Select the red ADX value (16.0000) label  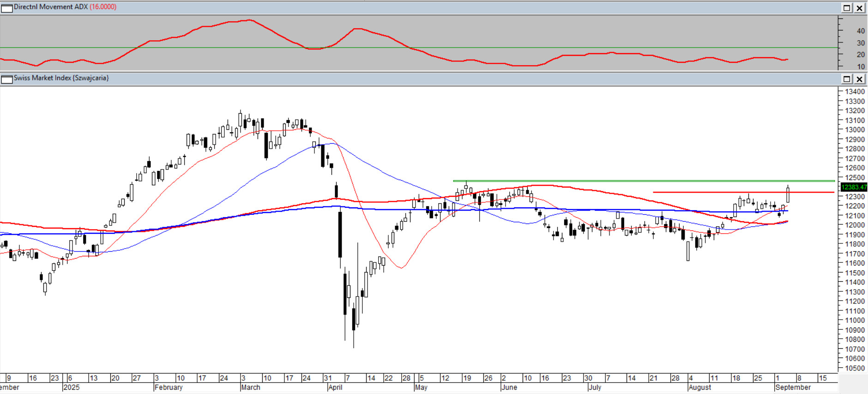(102, 7)
